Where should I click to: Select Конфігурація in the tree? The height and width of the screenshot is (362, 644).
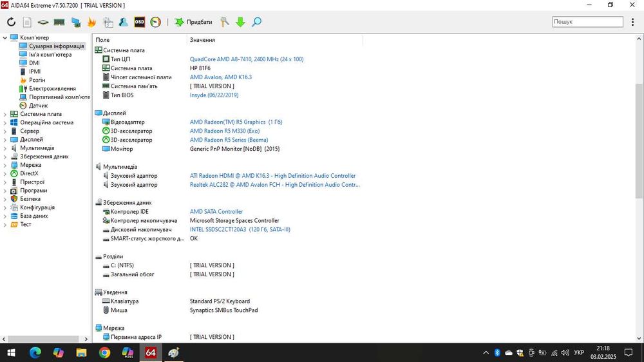click(x=37, y=207)
